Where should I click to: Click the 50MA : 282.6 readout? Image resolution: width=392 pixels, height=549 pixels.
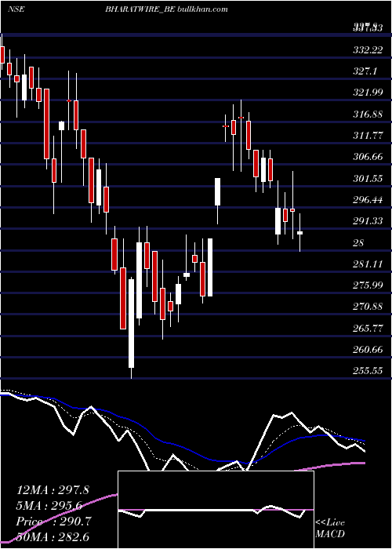[52, 536]
